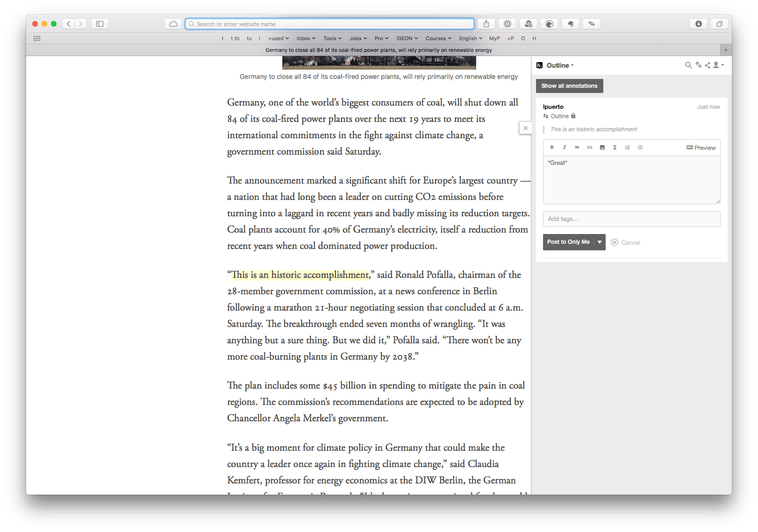Insert math notation using the sigma icon
Screen dimensions: 758x532
pyautogui.click(x=615, y=147)
